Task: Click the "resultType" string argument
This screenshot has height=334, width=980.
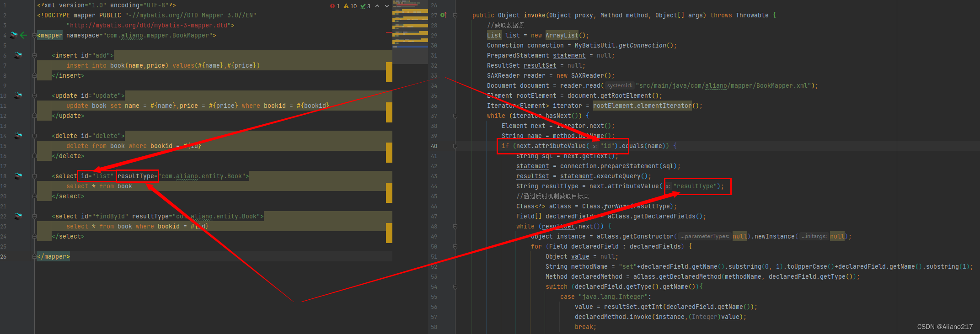Action: (695, 186)
